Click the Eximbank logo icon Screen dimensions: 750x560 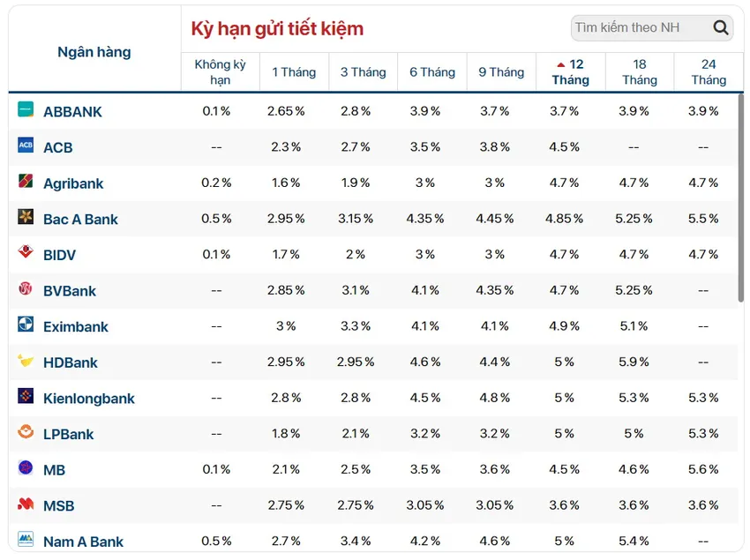pyautogui.click(x=26, y=324)
